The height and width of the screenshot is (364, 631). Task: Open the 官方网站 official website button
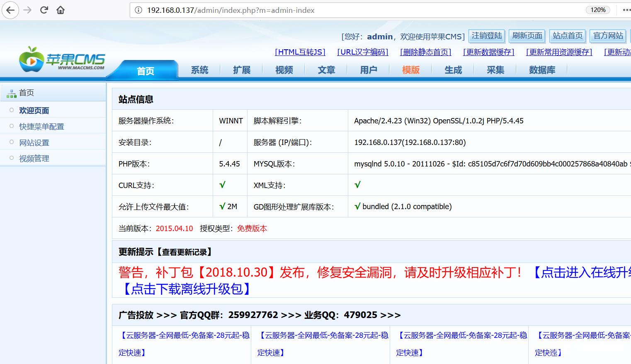[608, 36]
